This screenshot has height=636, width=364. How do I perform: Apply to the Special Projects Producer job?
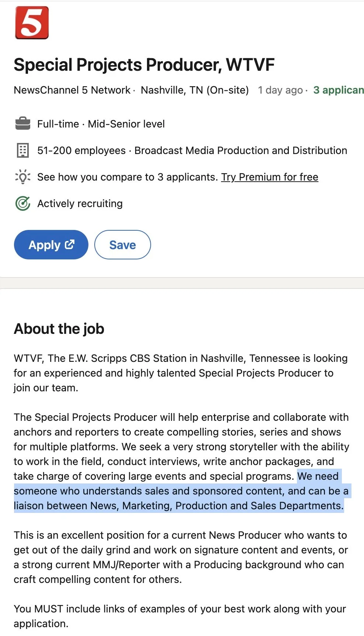tap(51, 245)
